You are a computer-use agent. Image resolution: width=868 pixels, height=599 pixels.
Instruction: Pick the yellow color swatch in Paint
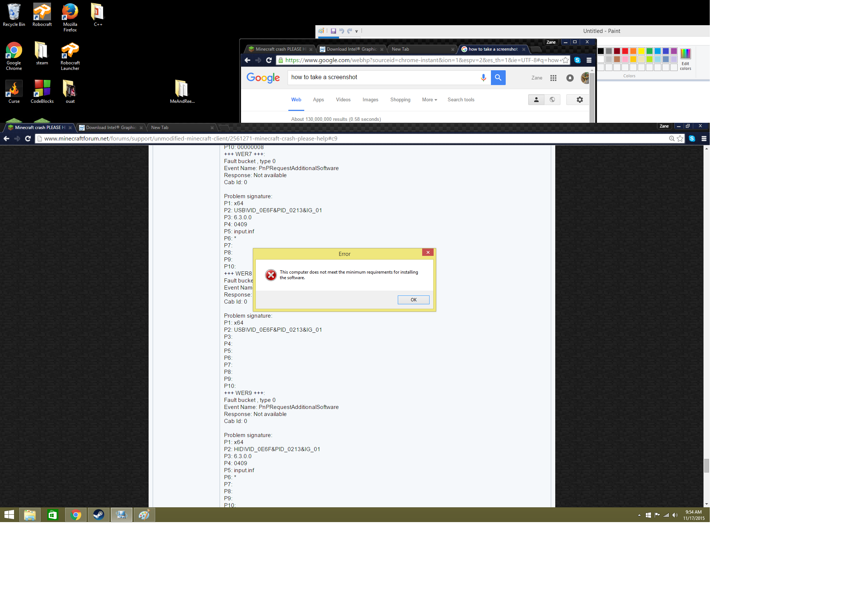click(641, 51)
